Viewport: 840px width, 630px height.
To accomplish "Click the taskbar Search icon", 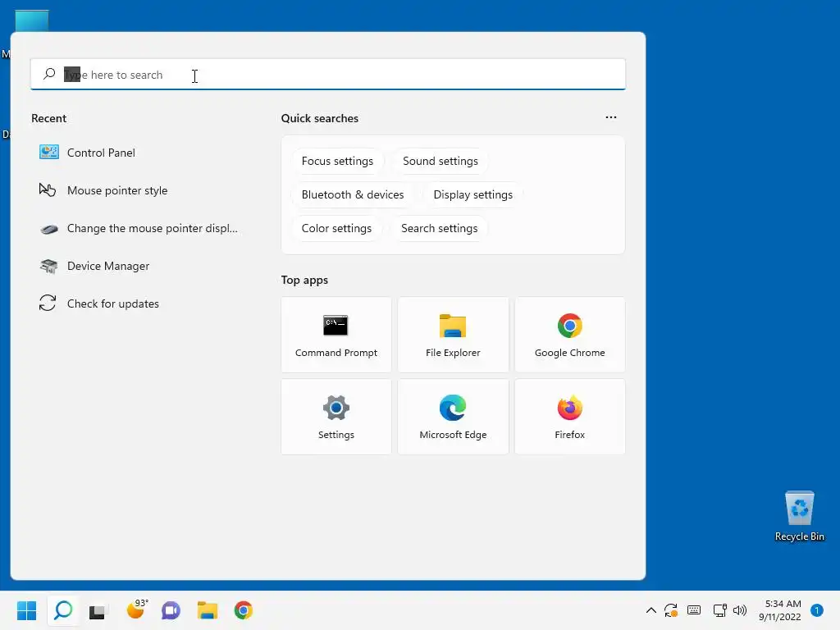I will click(63, 610).
